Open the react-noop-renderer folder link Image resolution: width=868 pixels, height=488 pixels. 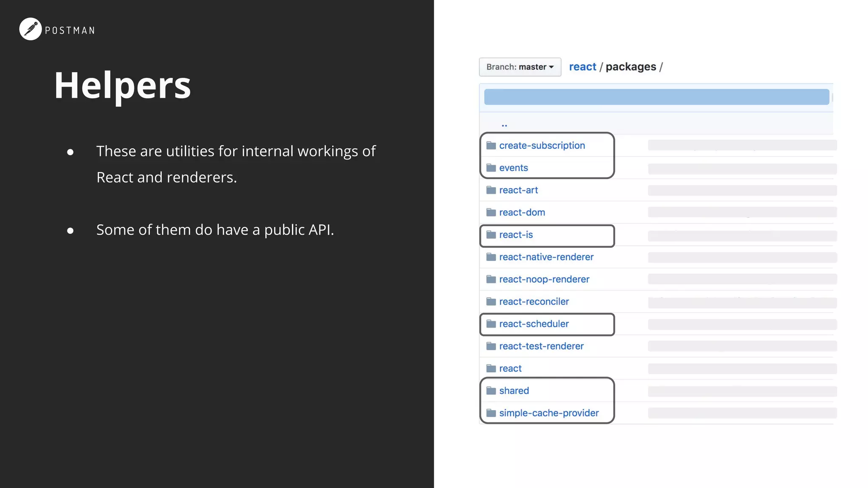[544, 279]
